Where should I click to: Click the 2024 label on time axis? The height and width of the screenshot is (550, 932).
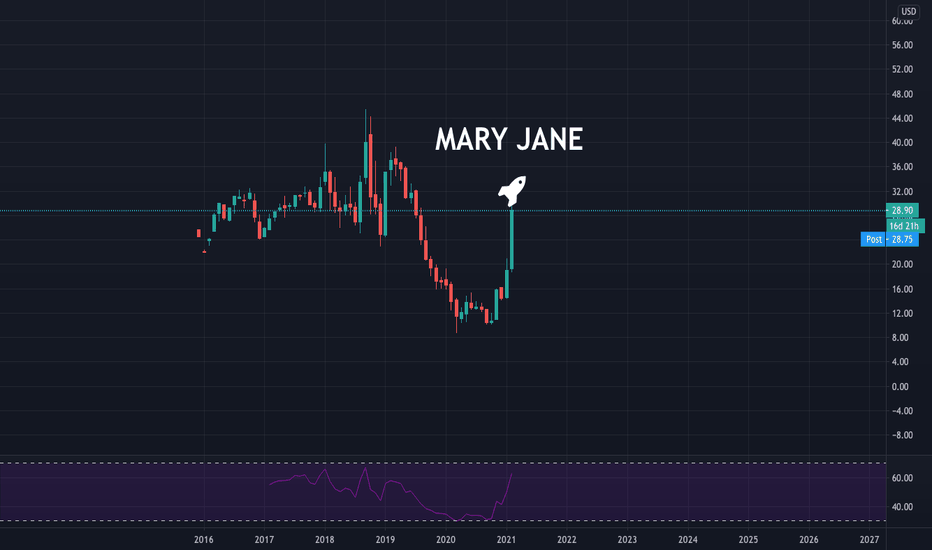[x=688, y=540]
